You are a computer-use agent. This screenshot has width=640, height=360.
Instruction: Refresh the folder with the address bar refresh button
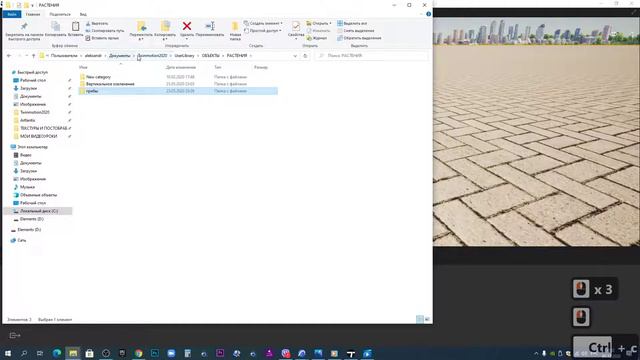pos(305,56)
